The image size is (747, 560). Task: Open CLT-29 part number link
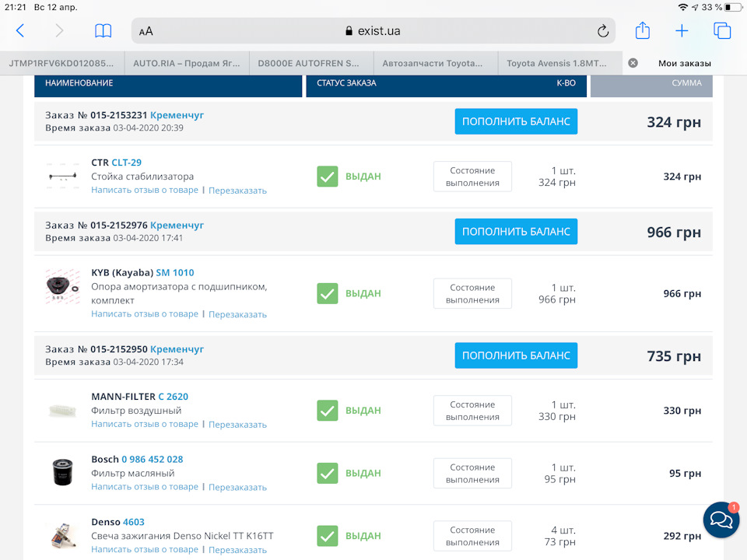(x=126, y=163)
